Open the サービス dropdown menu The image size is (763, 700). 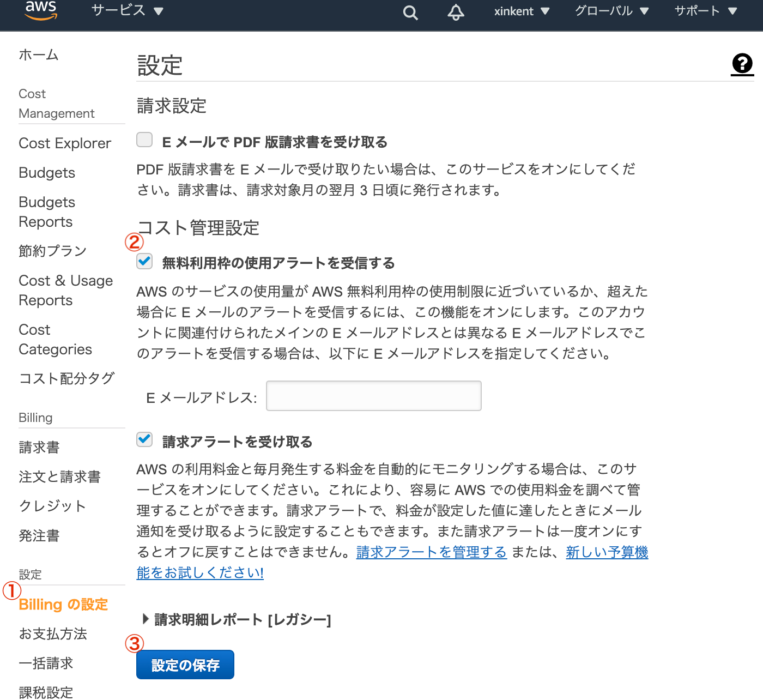(127, 10)
